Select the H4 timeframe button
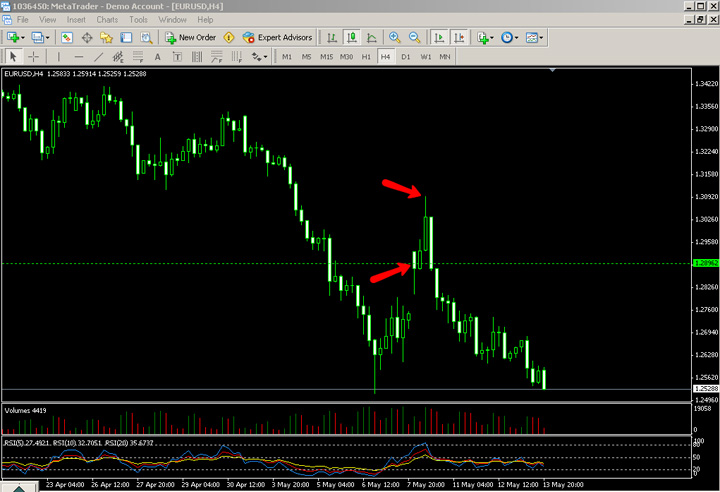Viewport: 720px width, 492px height. click(385, 57)
